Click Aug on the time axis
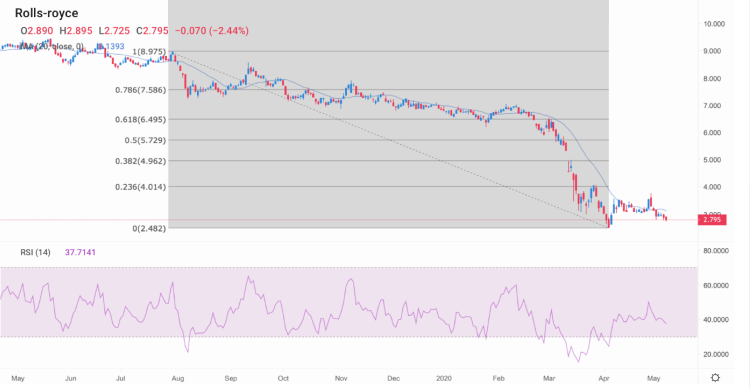Screen dimensions: 750x389 (x=177, y=378)
